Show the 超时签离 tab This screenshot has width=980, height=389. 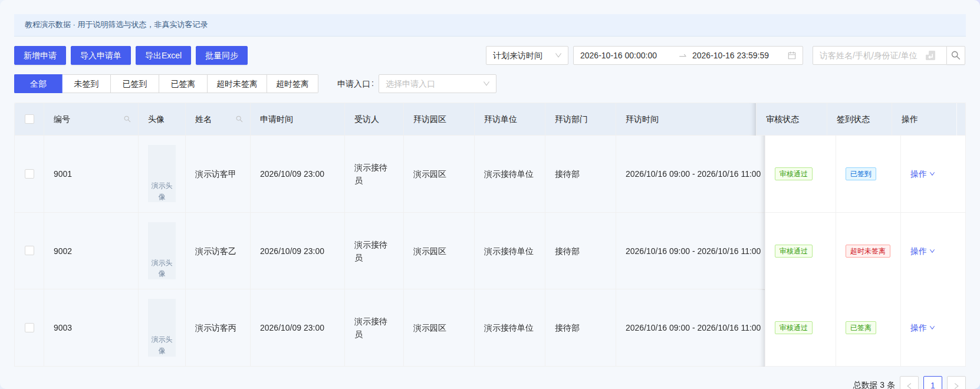292,84
